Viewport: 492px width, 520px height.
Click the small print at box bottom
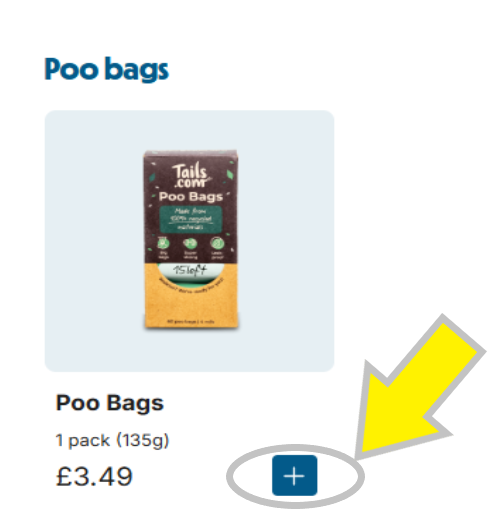coord(191,322)
